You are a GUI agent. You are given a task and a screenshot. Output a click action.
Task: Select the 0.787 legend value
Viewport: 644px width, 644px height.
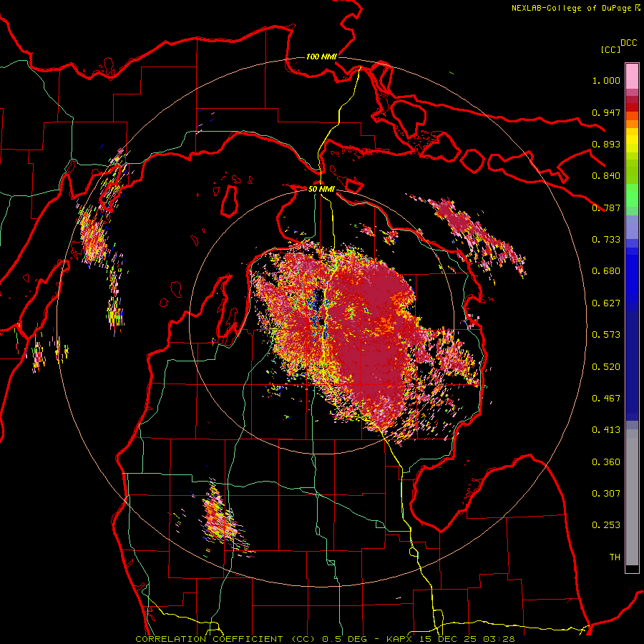coord(606,208)
